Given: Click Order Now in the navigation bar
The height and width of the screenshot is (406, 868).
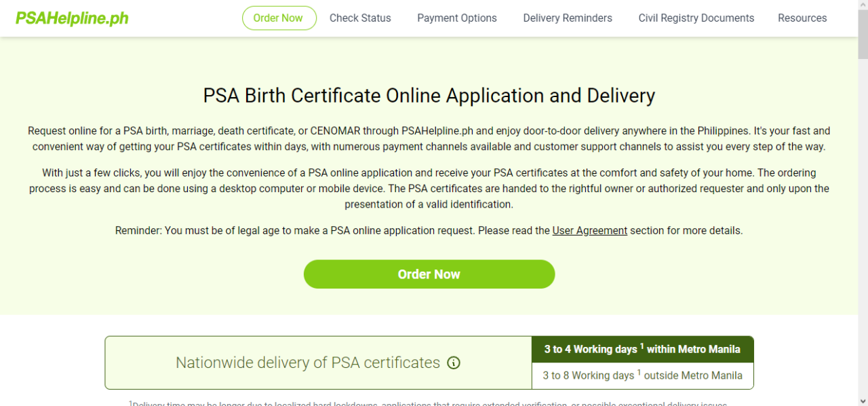Looking at the screenshot, I should pyautogui.click(x=279, y=18).
